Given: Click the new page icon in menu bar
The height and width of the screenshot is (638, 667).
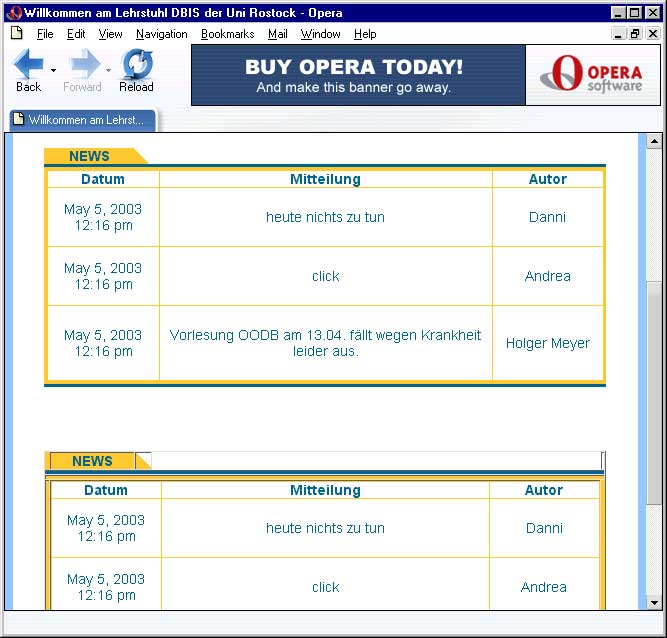Looking at the screenshot, I should (16, 34).
